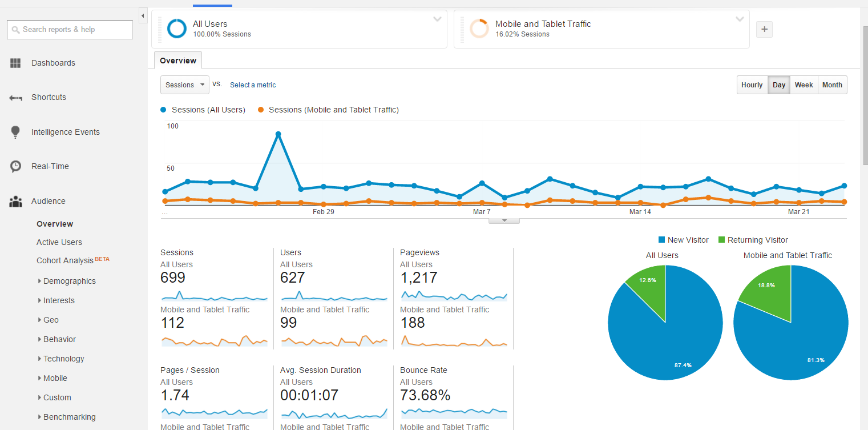Open Intelligence Events via its bell icon
This screenshot has height=430, width=868.
pos(15,131)
